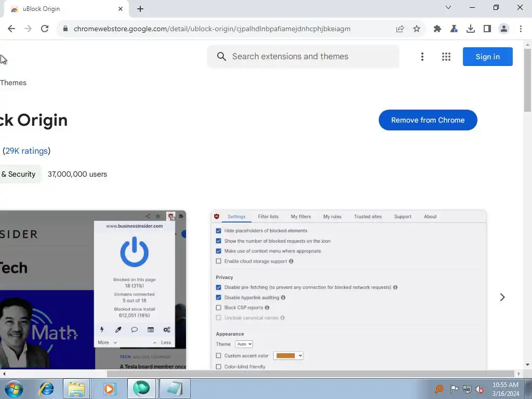The width and height of the screenshot is (532, 399).
Task: Click the 37,000,000 users text
Action: (x=77, y=174)
